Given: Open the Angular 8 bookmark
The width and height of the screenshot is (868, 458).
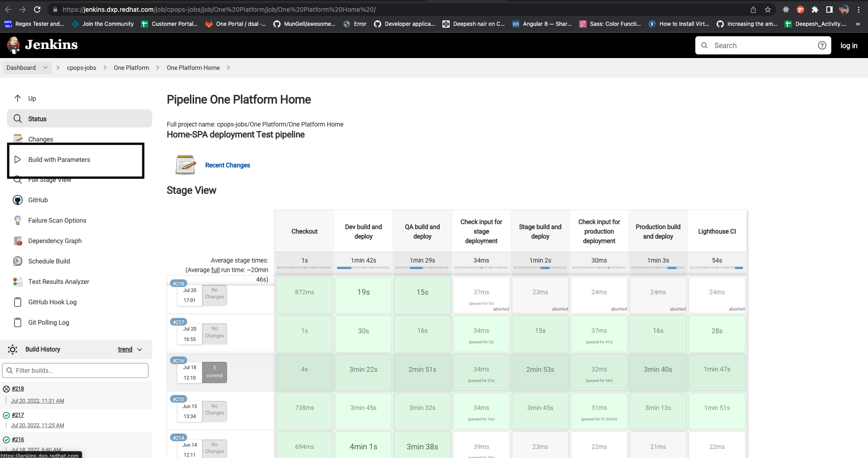Looking at the screenshot, I should pos(542,24).
